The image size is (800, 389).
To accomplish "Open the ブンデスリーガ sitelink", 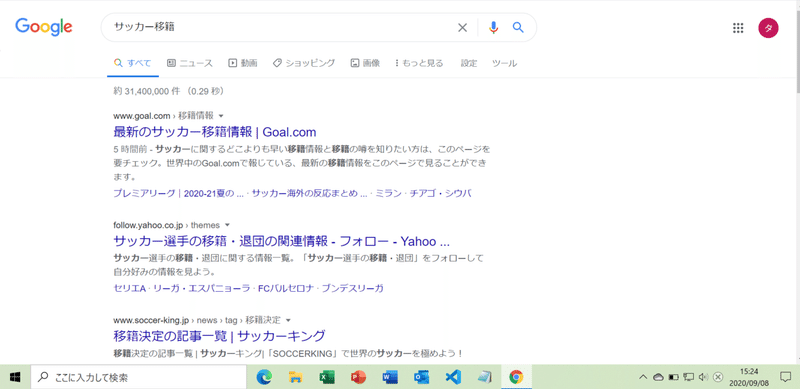I will coord(353,288).
